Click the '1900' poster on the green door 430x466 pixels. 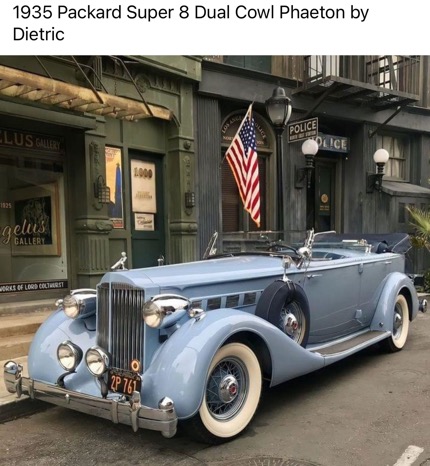pos(143,186)
